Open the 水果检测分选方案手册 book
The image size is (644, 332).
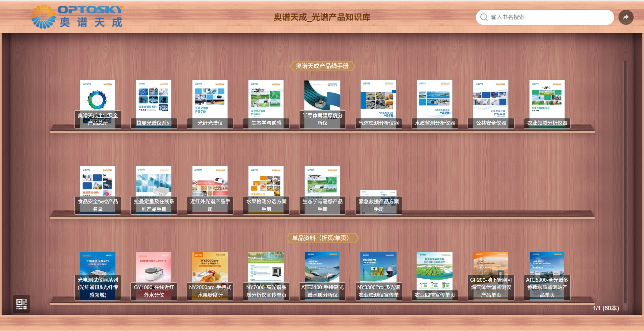pos(266,190)
